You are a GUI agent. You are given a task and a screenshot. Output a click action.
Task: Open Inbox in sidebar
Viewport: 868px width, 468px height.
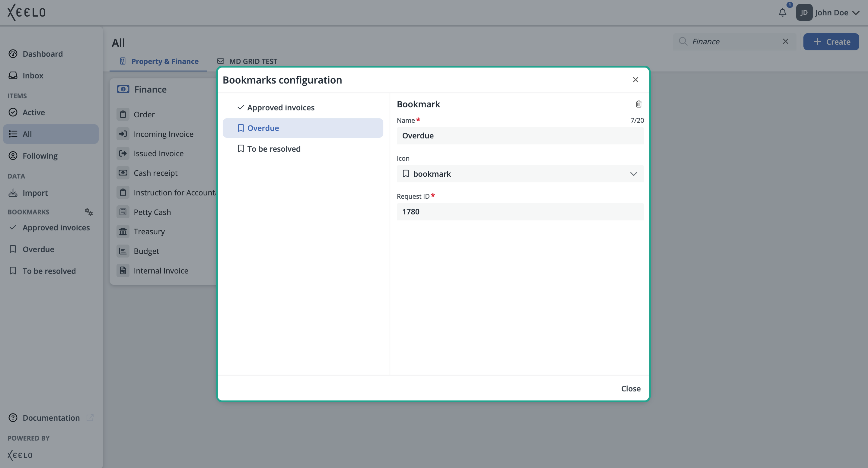point(50,75)
